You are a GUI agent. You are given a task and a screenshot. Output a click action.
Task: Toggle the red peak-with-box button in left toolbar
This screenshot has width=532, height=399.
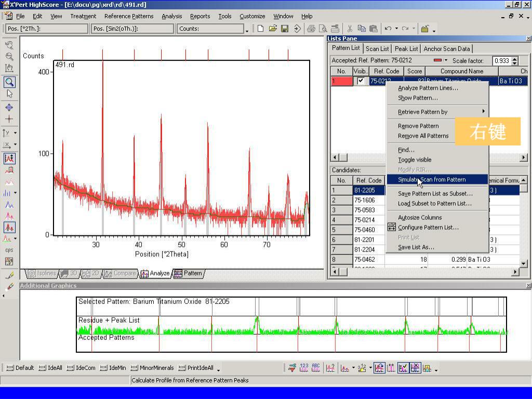coord(9,170)
